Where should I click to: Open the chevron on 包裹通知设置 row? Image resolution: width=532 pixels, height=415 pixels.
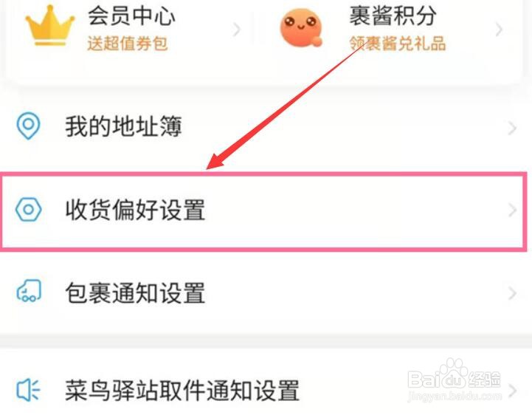[512, 293]
